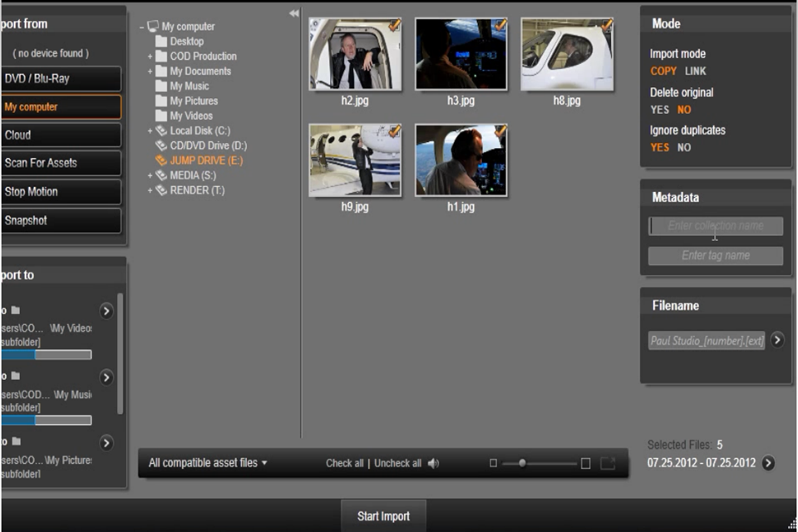
Task: Select Scan For Assets source
Action: point(61,163)
